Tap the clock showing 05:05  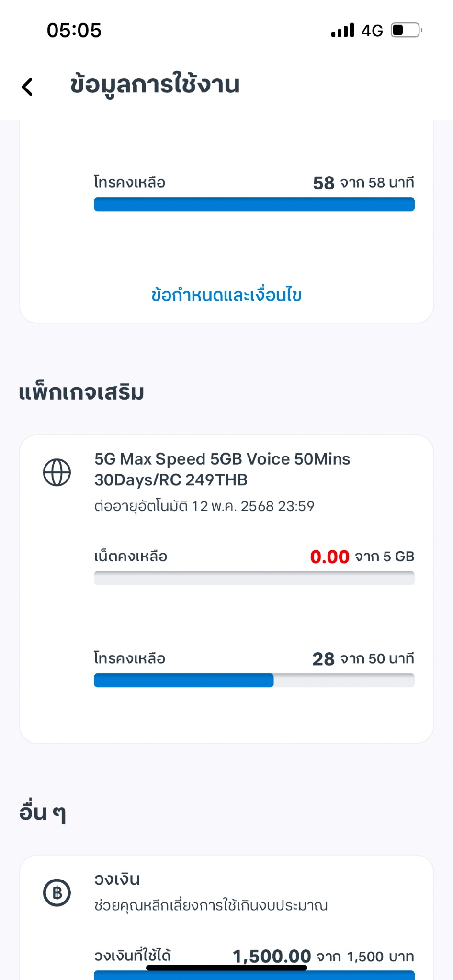pyautogui.click(x=74, y=31)
